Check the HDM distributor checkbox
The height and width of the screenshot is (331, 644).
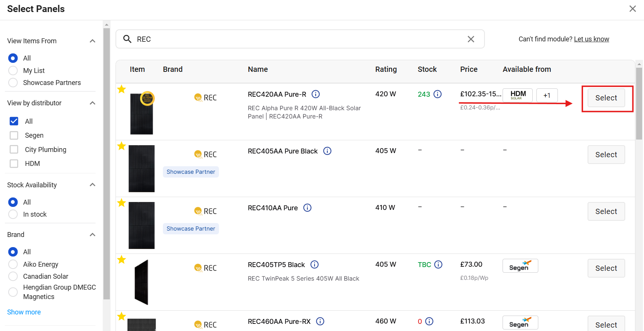14,164
